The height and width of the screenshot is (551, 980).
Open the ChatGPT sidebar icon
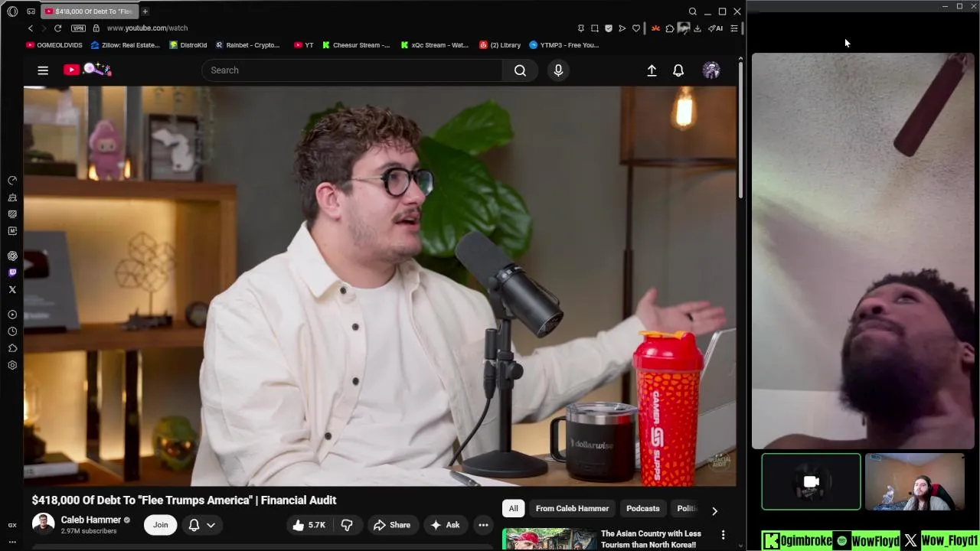(12, 256)
